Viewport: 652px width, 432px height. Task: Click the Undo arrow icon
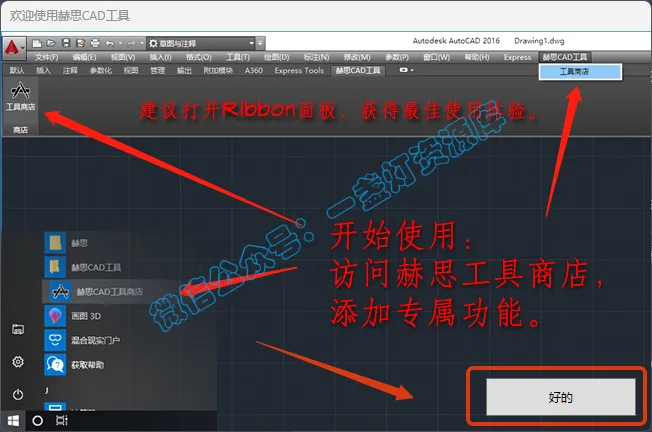tap(109, 43)
